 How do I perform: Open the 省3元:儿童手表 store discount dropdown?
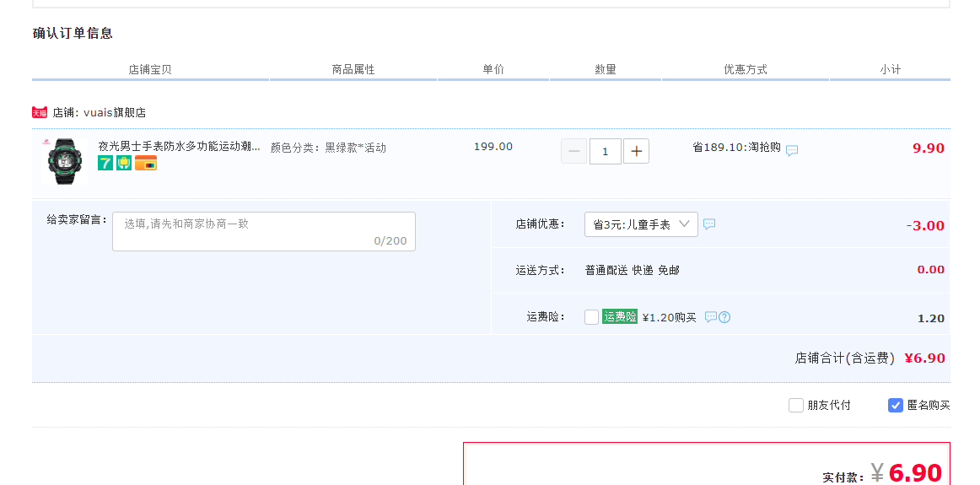pos(641,224)
